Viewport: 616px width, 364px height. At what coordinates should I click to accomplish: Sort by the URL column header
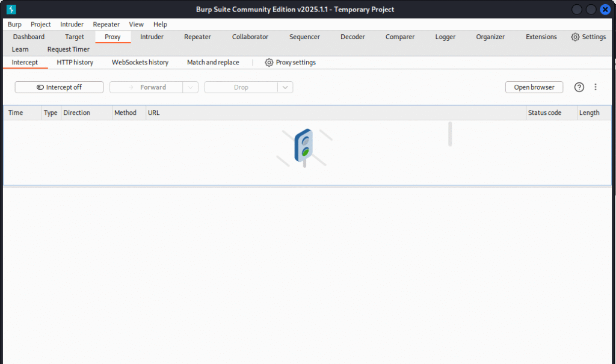[x=336, y=113]
